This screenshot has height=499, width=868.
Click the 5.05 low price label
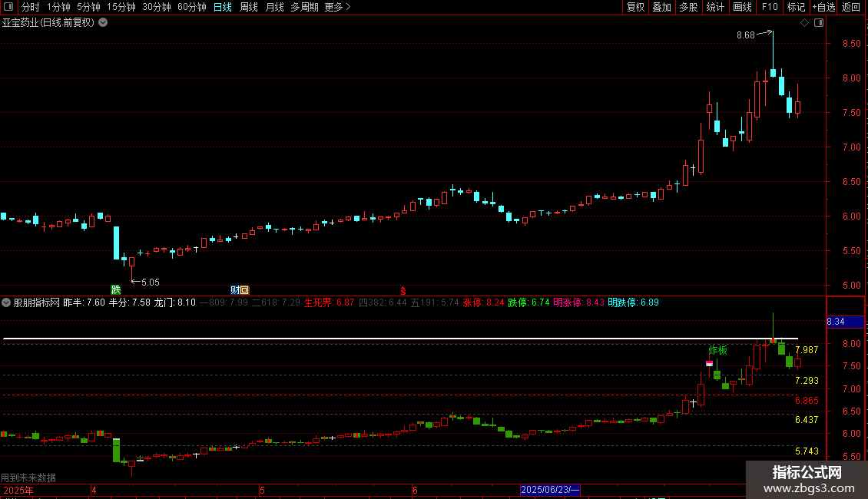pyautogui.click(x=150, y=283)
